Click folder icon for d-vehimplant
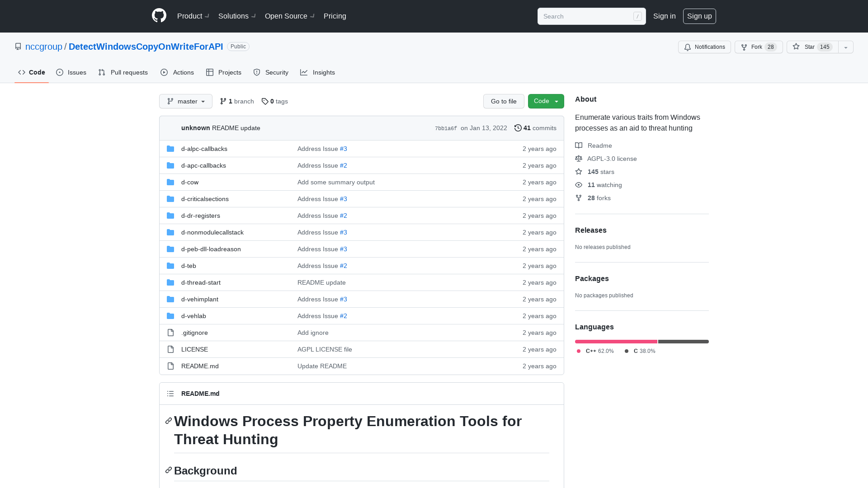Screen dimensions: 868x488 [170, 299]
